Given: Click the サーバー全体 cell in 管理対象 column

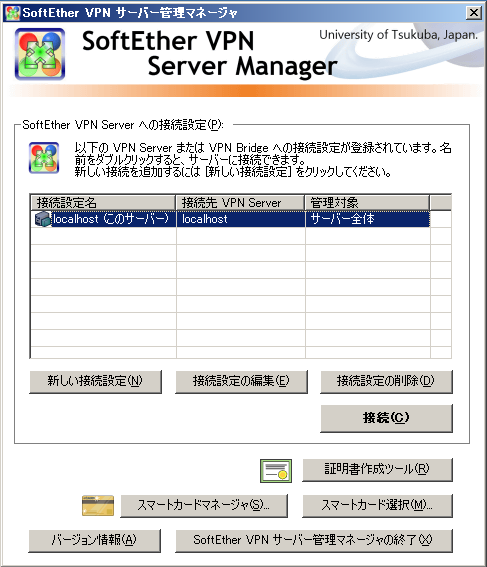Looking at the screenshot, I should (368, 219).
